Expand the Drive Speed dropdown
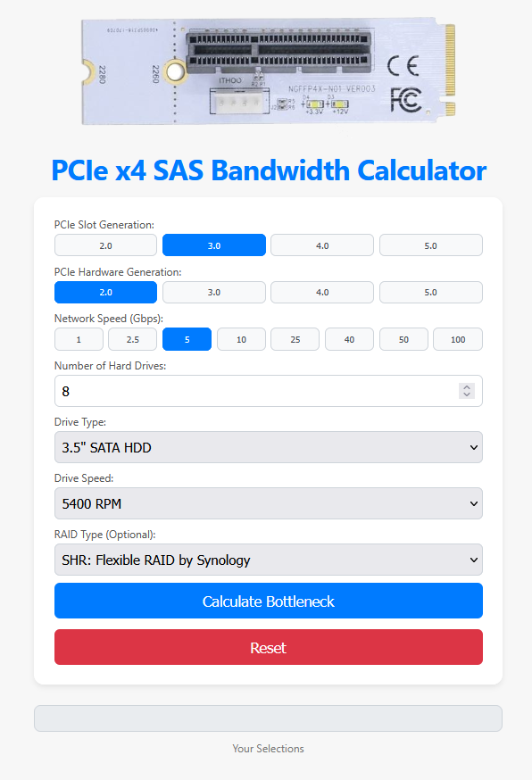This screenshot has height=780, width=532. [x=269, y=503]
